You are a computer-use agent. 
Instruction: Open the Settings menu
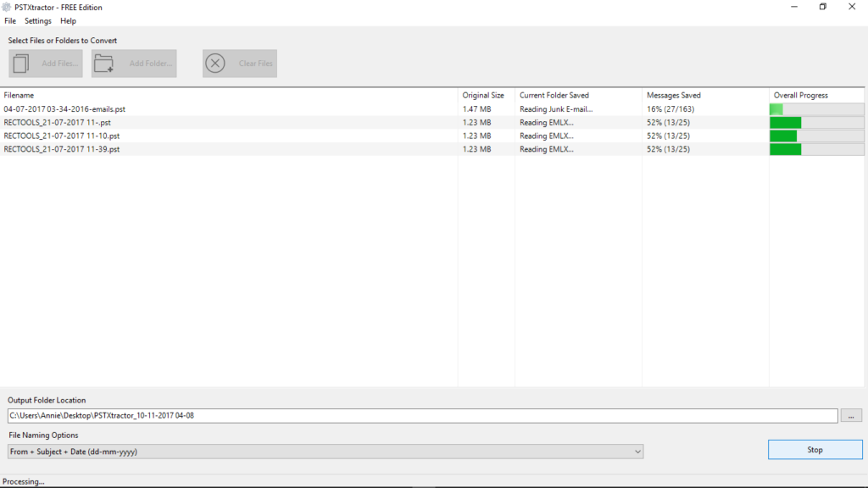(x=37, y=21)
